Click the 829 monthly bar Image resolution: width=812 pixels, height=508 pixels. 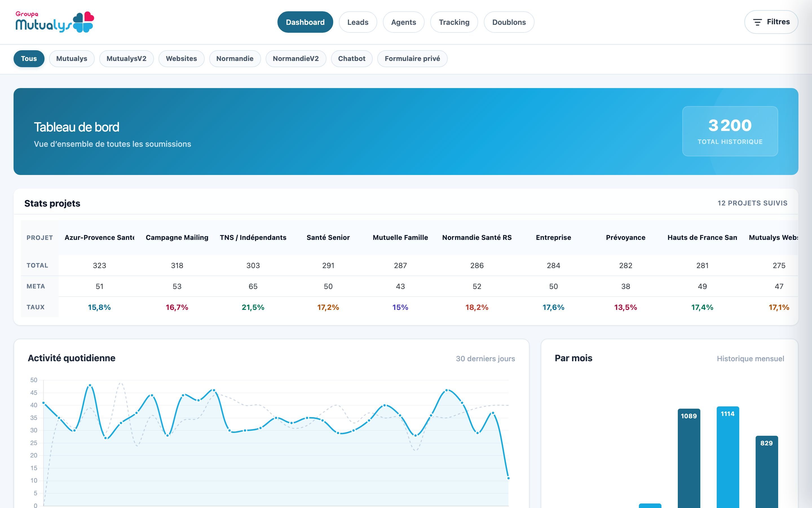[767, 472]
